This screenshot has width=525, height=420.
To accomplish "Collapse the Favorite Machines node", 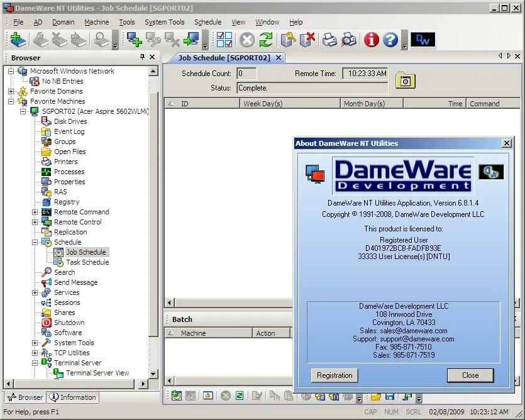I will pyautogui.click(x=11, y=101).
